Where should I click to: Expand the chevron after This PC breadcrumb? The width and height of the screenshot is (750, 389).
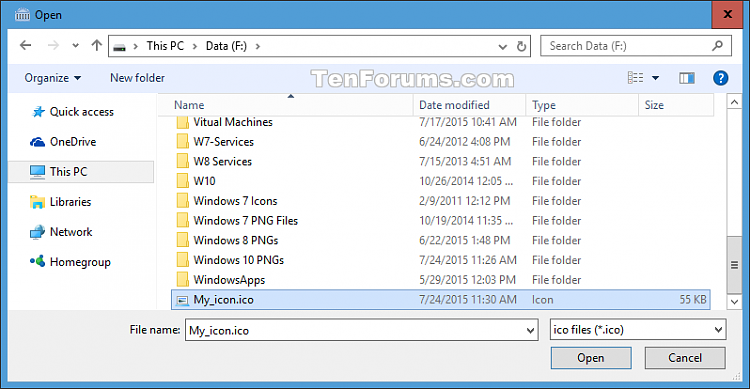195,46
